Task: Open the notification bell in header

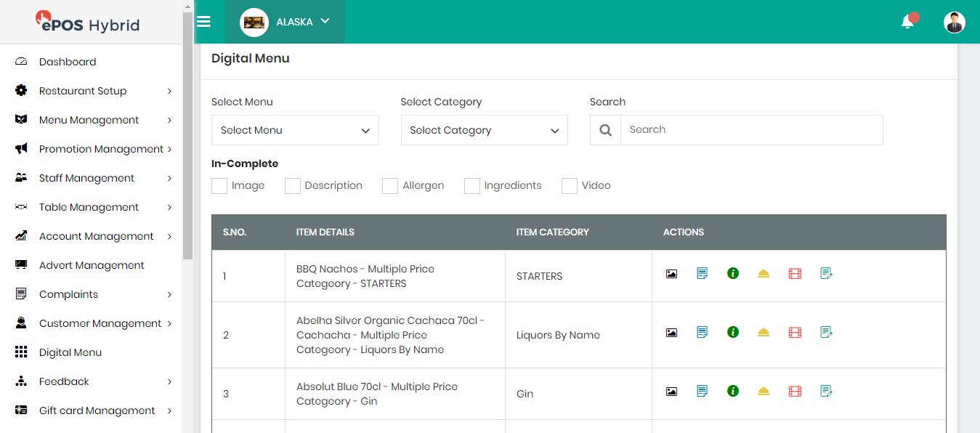Action: 907,22
